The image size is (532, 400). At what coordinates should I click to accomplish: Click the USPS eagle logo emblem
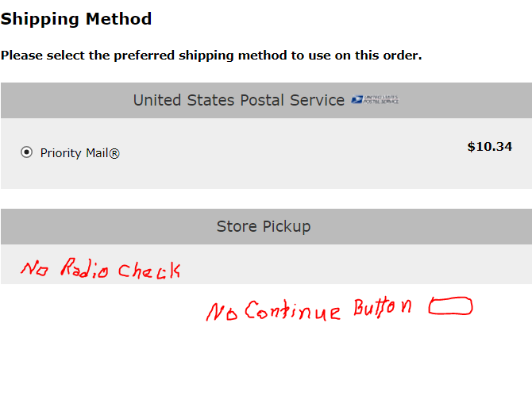pos(357,99)
